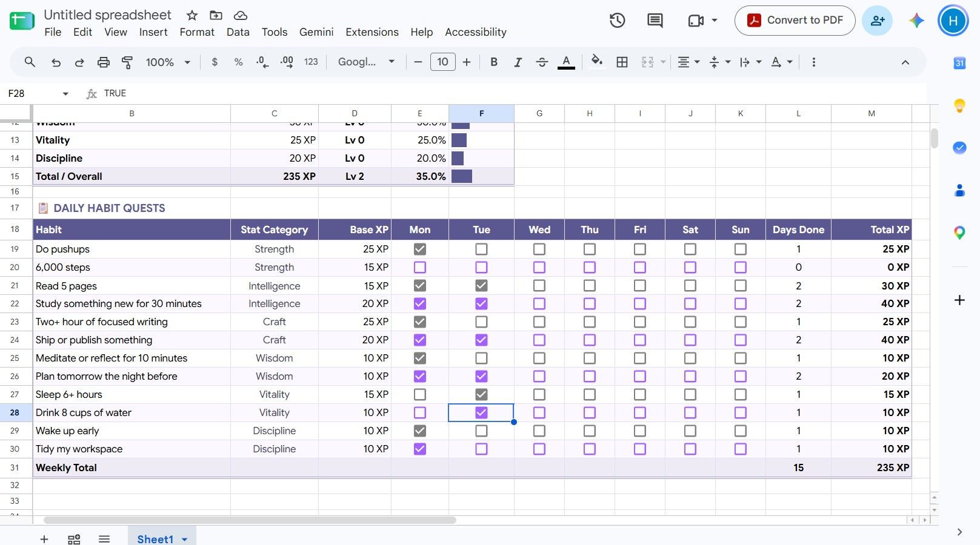Open the Sheet1 tab options arrow

tap(184, 540)
